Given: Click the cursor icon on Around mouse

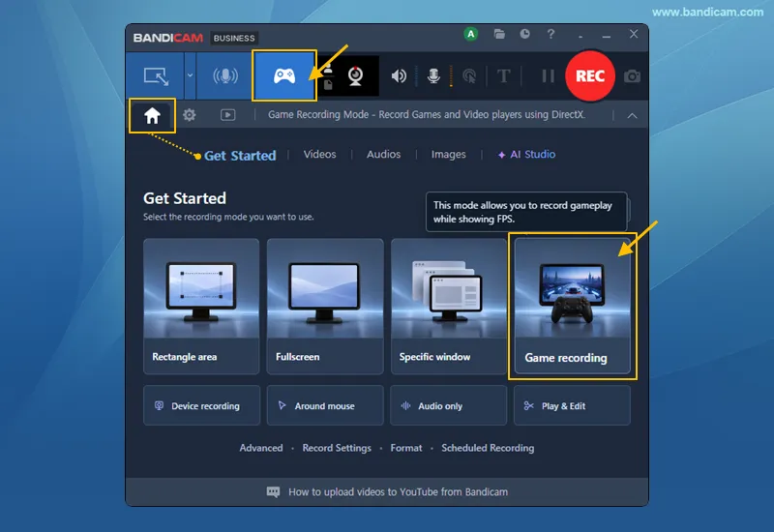Looking at the screenshot, I should coord(282,405).
